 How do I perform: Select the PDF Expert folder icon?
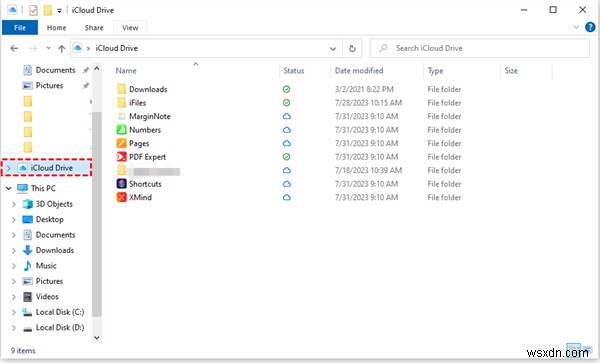[x=121, y=157]
